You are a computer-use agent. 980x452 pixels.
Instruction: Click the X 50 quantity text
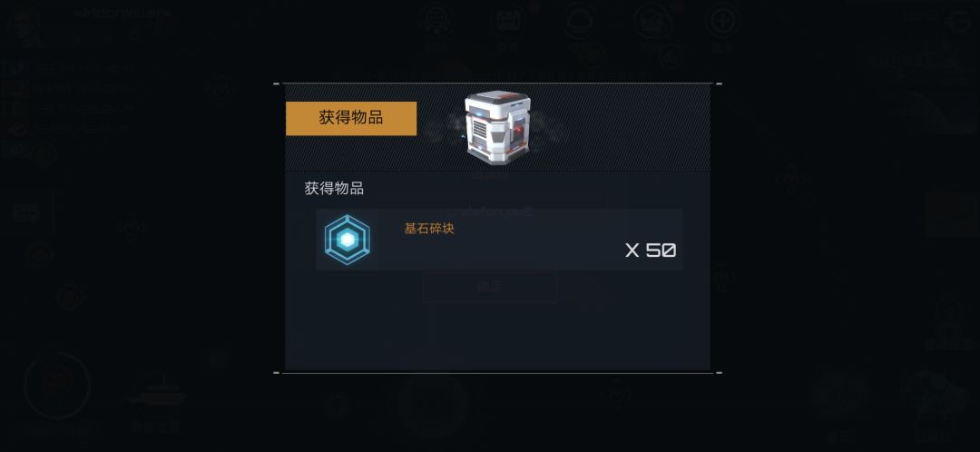[651, 251]
